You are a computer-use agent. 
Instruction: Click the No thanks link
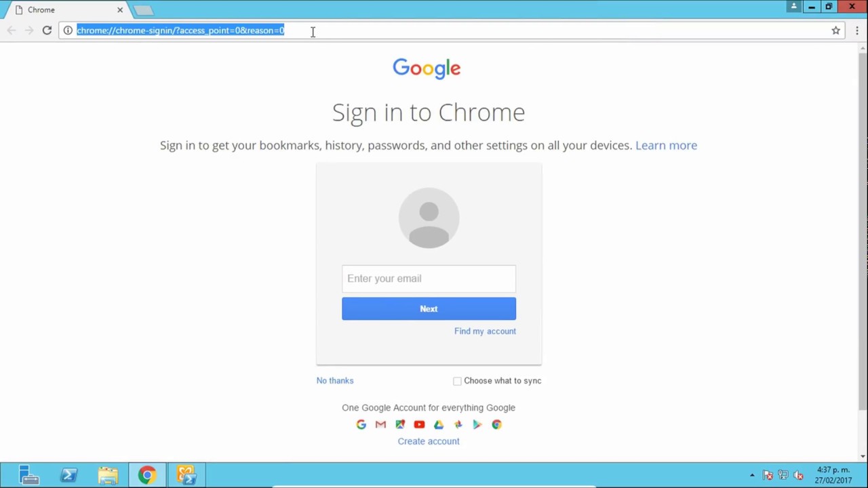(335, 380)
